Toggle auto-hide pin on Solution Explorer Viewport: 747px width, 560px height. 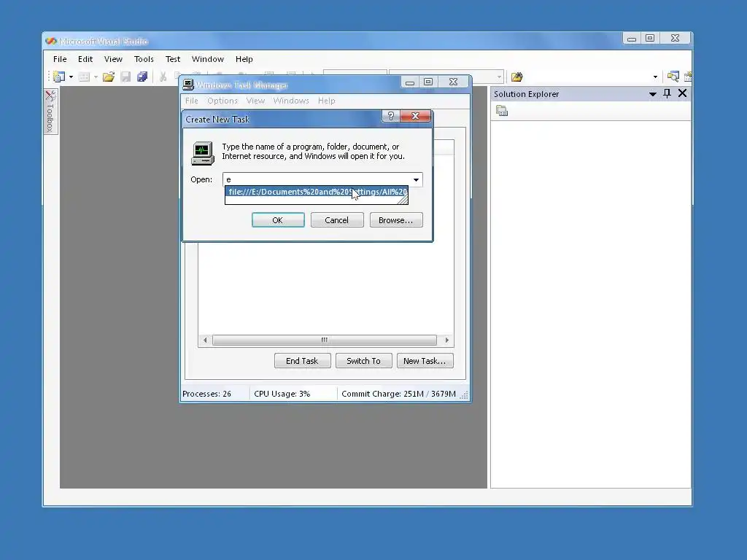click(667, 93)
